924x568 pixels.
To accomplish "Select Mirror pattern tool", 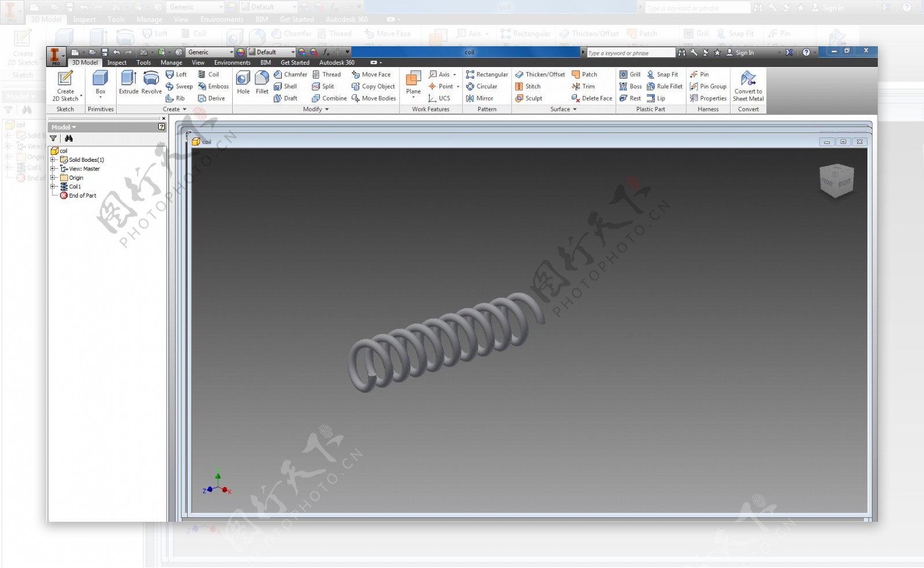I will (x=479, y=98).
